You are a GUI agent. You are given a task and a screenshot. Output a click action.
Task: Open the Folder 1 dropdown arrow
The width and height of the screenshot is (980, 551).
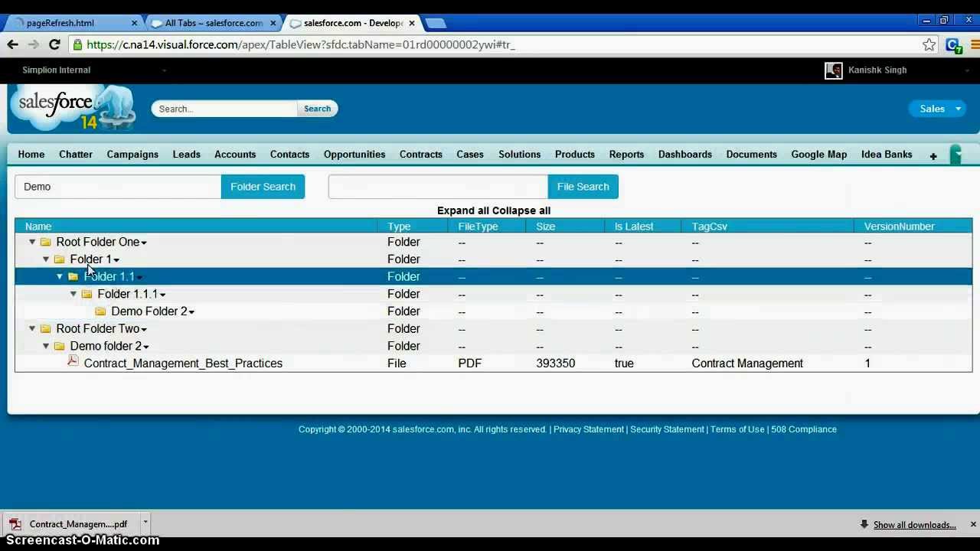(x=116, y=260)
